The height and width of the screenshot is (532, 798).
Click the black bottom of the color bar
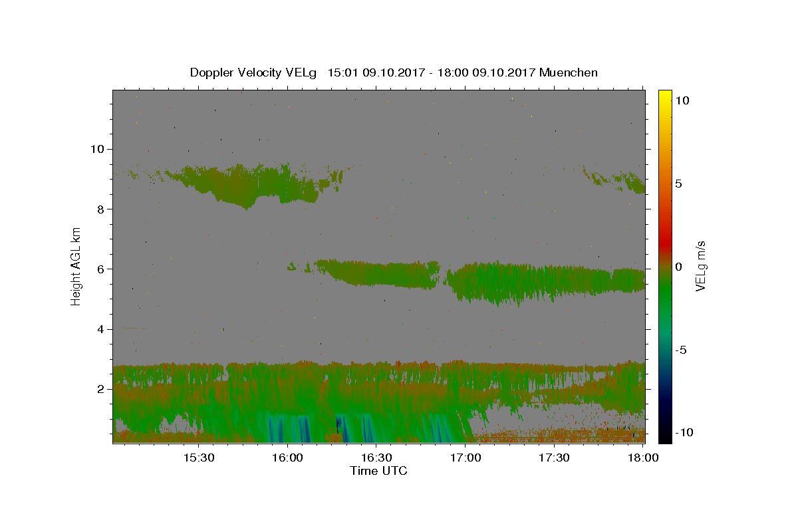[x=665, y=438]
